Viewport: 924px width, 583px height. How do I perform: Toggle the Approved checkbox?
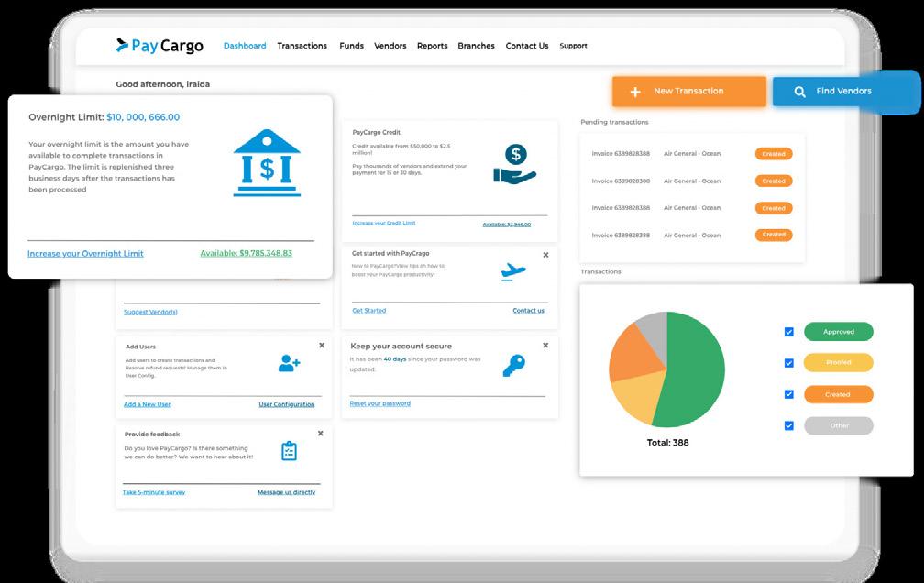click(x=789, y=332)
